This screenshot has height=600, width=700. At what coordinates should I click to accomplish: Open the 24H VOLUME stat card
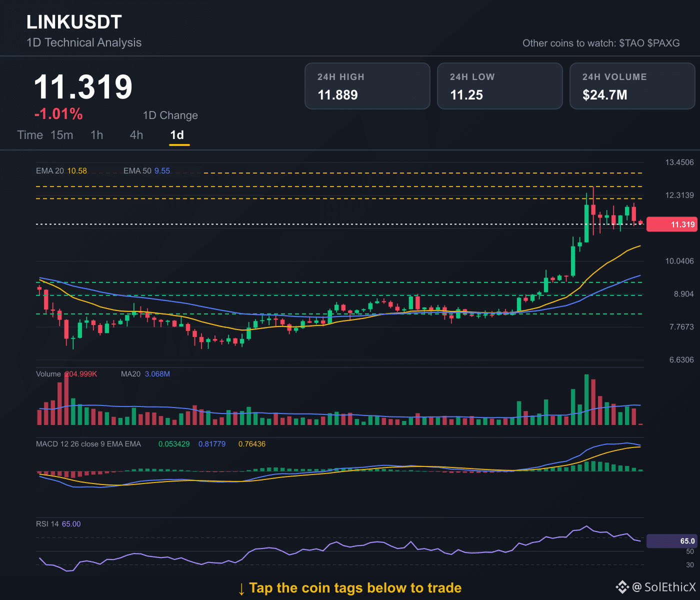tap(632, 86)
